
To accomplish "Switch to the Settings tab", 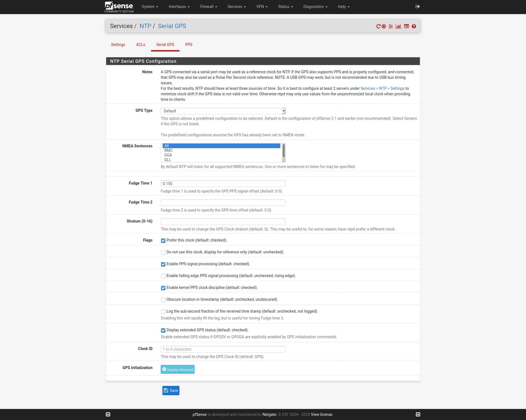I will point(118,45).
